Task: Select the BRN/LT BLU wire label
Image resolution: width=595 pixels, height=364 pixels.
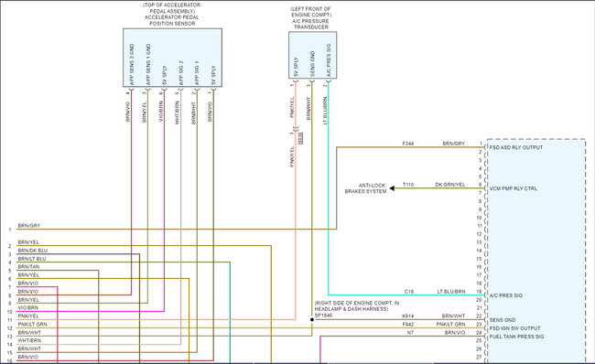Action: [x=32, y=259]
